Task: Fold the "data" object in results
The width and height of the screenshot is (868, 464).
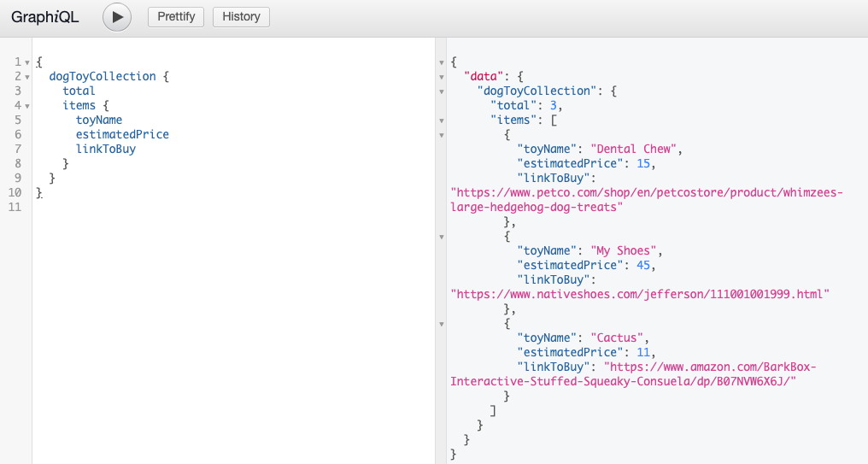Action: coord(442,77)
